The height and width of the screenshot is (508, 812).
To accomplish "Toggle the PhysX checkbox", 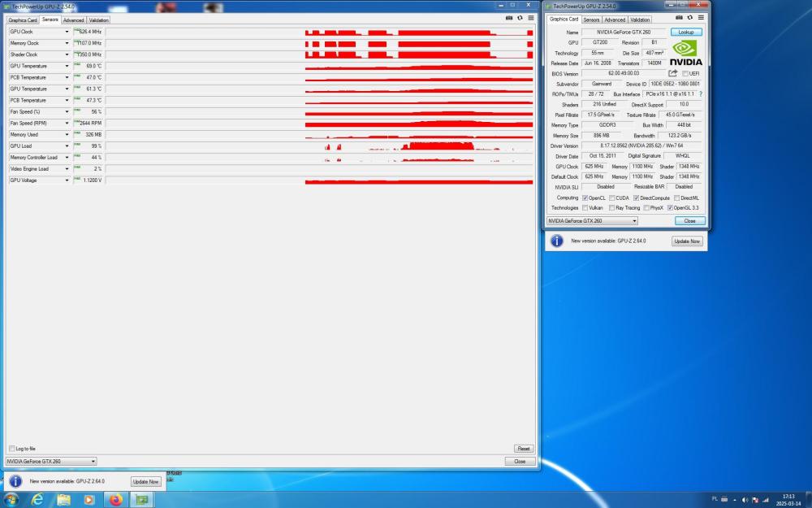I will 646,208.
